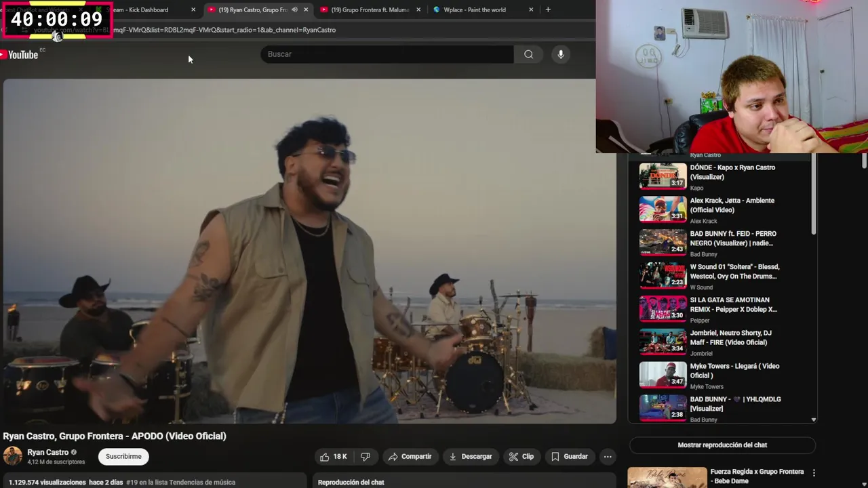Click Alex Krack, Jøtta - Ambiente title
This screenshot has width=868, height=488.
tap(732, 205)
